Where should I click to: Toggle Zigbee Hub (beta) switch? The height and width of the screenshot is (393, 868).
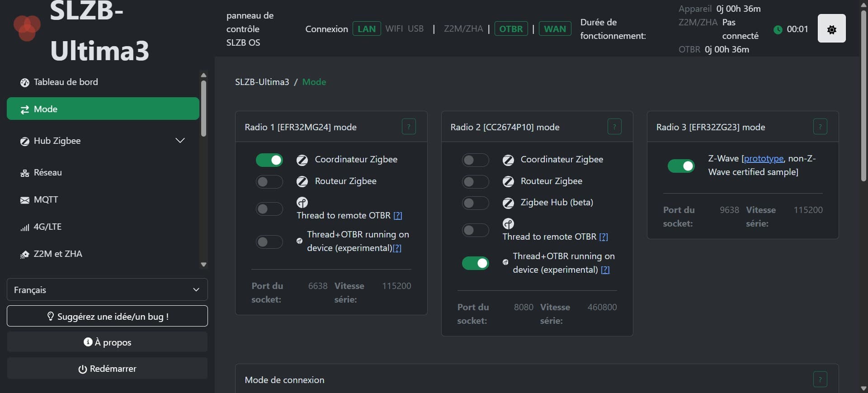click(476, 203)
